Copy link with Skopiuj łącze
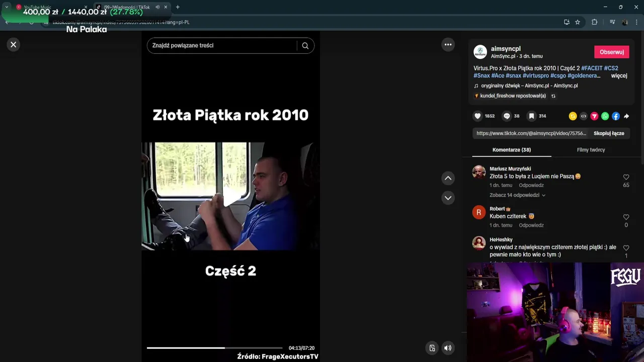 (x=609, y=133)
